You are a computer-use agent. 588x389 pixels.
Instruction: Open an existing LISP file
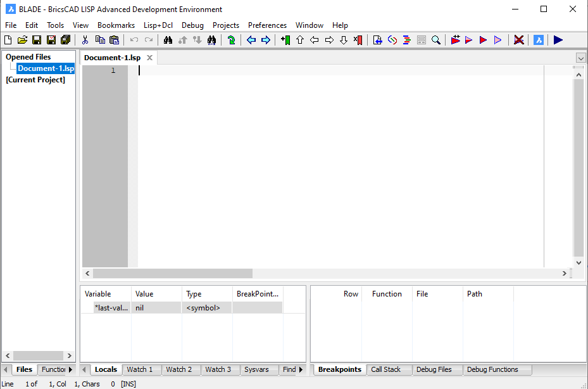(22, 40)
